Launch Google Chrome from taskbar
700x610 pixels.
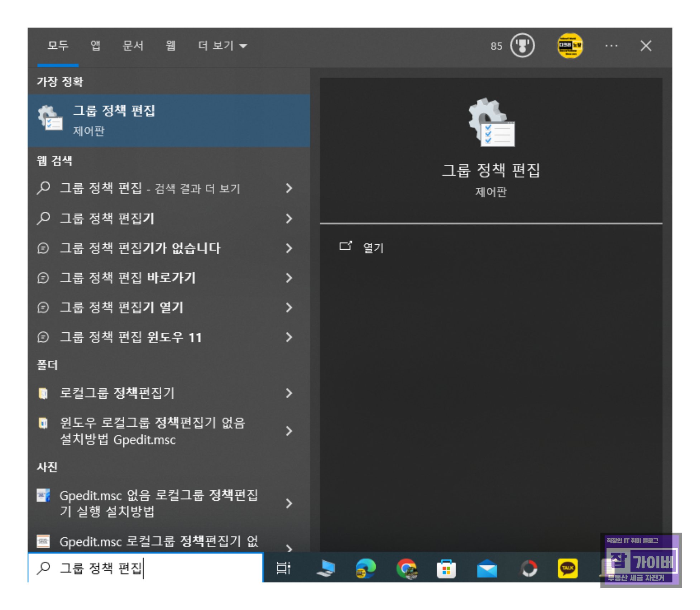point(406,568)
